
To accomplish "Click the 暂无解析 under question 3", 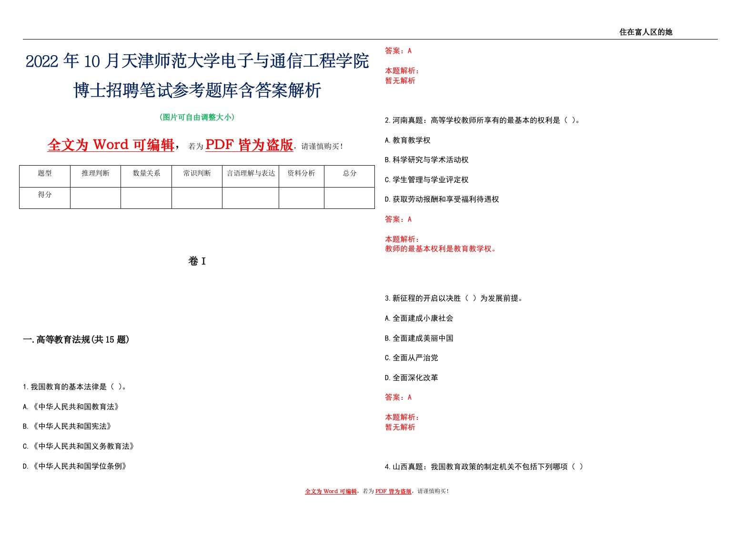I will (x=400, y=427).
